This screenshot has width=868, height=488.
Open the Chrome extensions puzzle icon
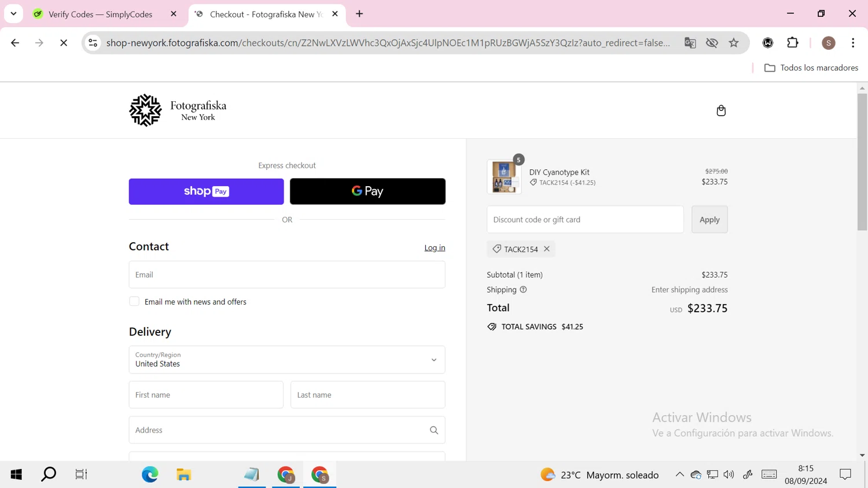[793, 43]
